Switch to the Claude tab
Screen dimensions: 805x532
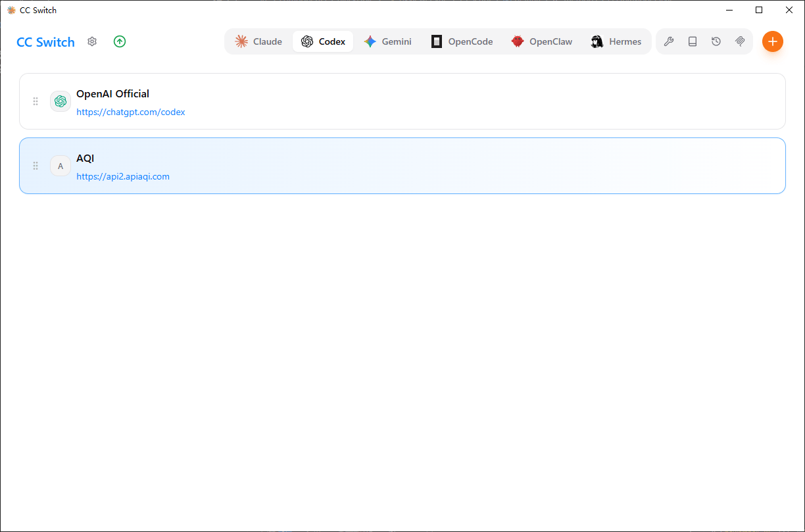point(259,41)
